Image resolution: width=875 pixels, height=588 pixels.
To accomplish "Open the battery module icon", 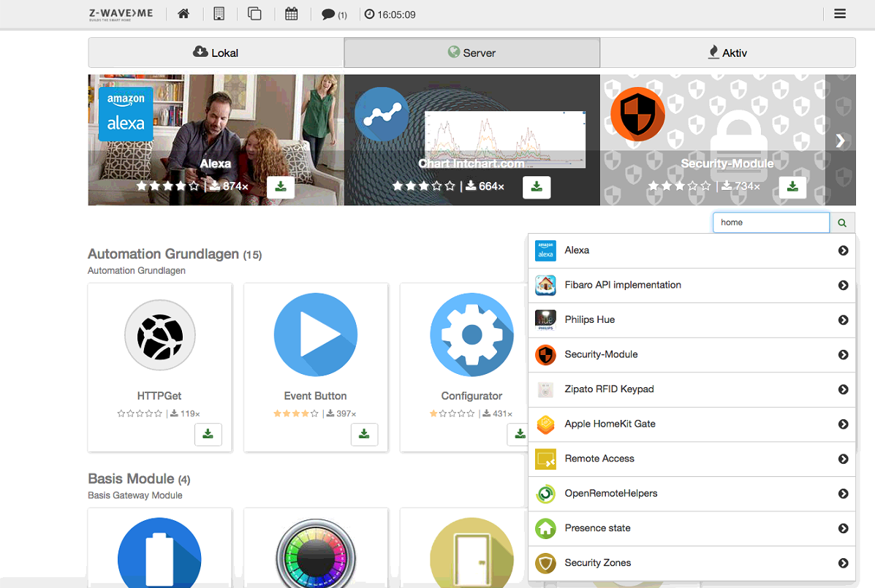I will (x=159, y=553).
